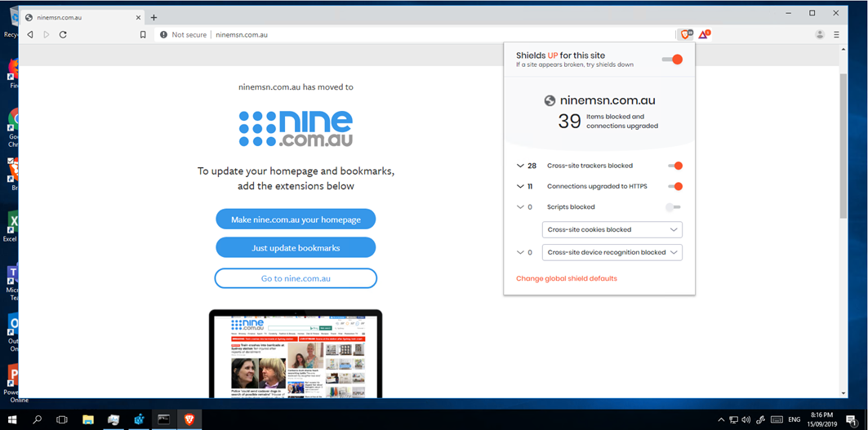Click the ENG language indicator
Image resolution: width=868 pixels, height=430 pixels.
(x=795, y=419)
